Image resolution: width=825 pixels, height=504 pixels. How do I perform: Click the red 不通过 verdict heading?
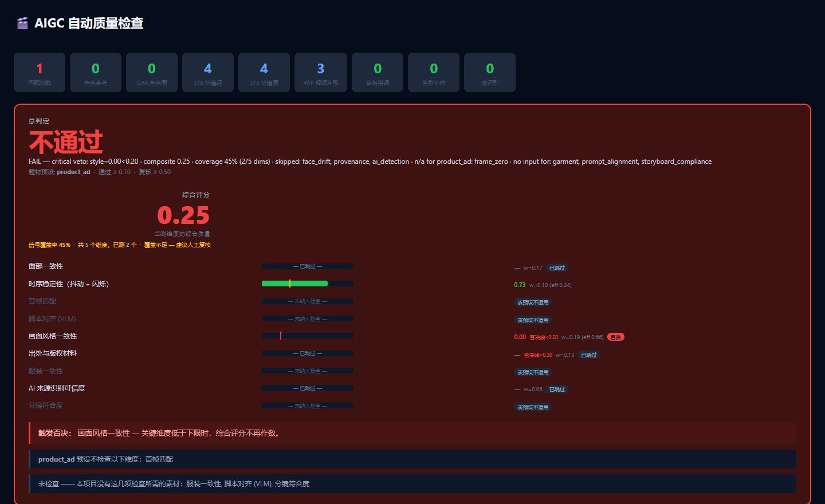(66, 142)
